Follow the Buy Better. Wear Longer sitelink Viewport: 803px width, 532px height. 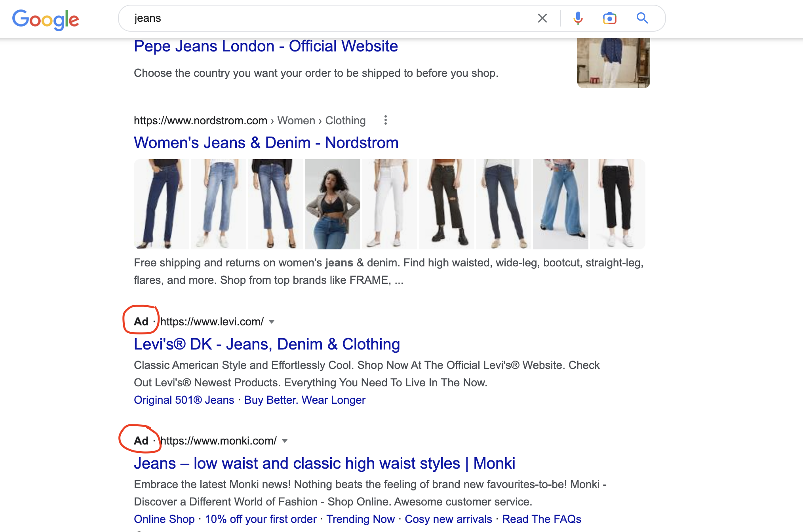point(305,400)
